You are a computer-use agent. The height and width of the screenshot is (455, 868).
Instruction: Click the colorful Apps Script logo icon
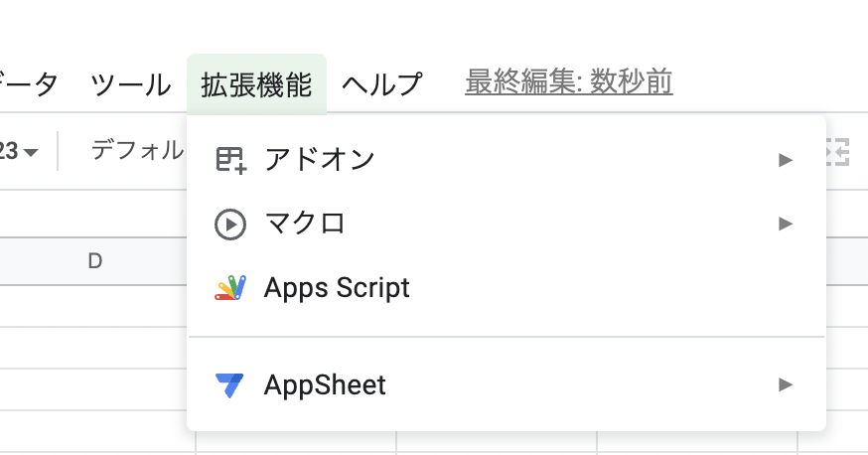coord(230,288)
